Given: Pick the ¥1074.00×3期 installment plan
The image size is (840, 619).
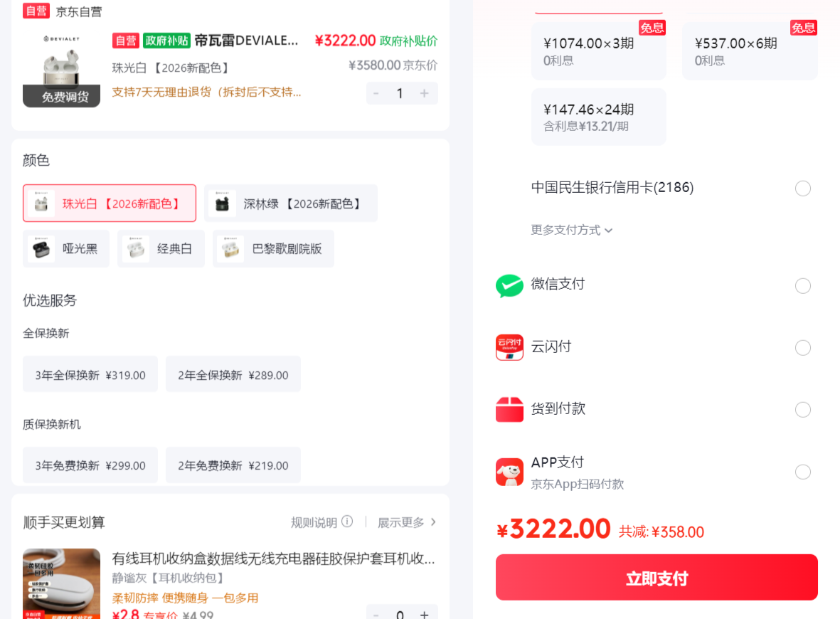Looking at the screenshot, I should pyautogui.click(x=598, y=51).
